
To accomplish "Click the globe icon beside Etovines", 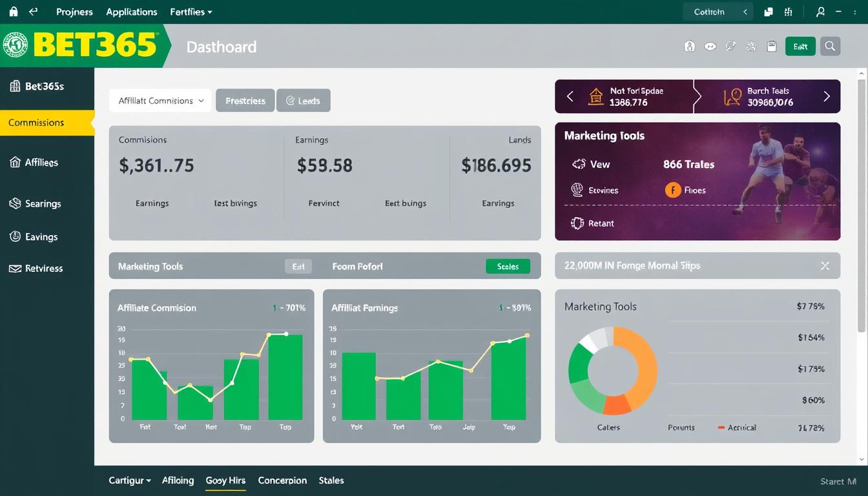I will [577, 190].
